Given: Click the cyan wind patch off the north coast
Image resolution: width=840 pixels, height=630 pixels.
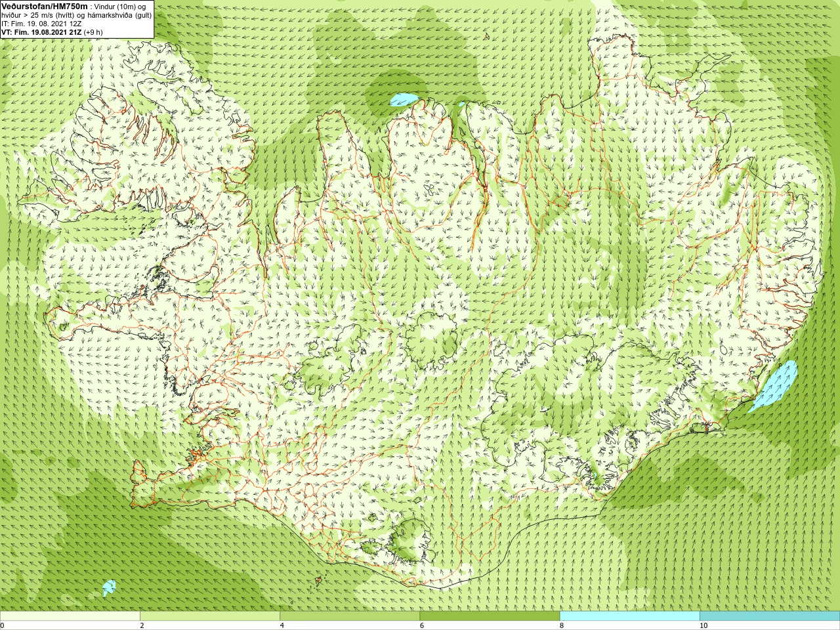Looking at the screenshot, I should [x=404, y=100].
